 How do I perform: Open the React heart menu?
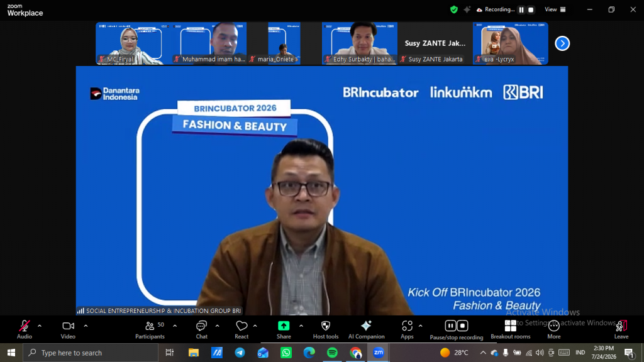click(x=241, y=329)
